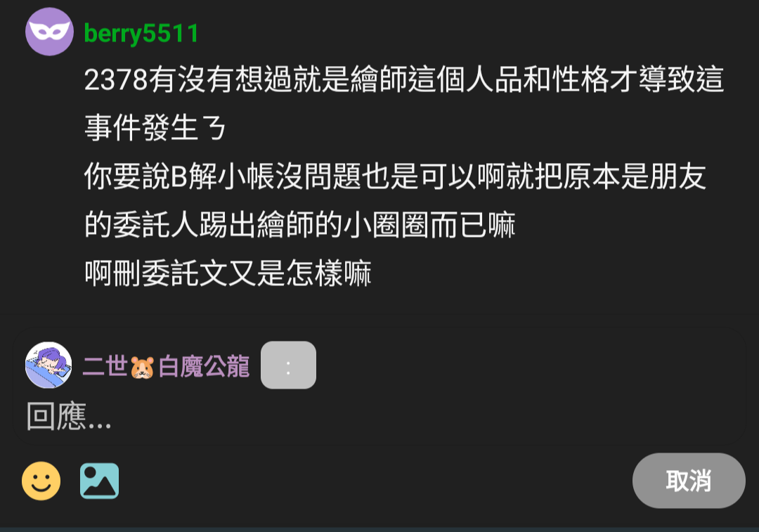Attach a picture using the image icon
Image resolution: width=759 pixels, height=532 pixels.
99,481
